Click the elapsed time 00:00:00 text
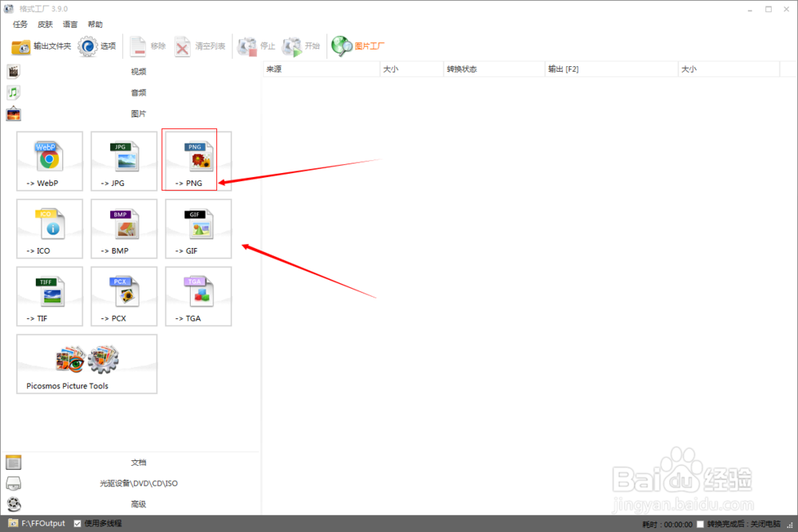Screen dimensions: 798x532 tap(678, 524)
